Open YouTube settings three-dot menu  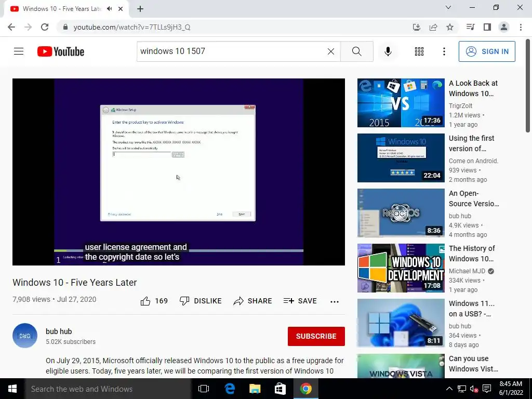444,51
